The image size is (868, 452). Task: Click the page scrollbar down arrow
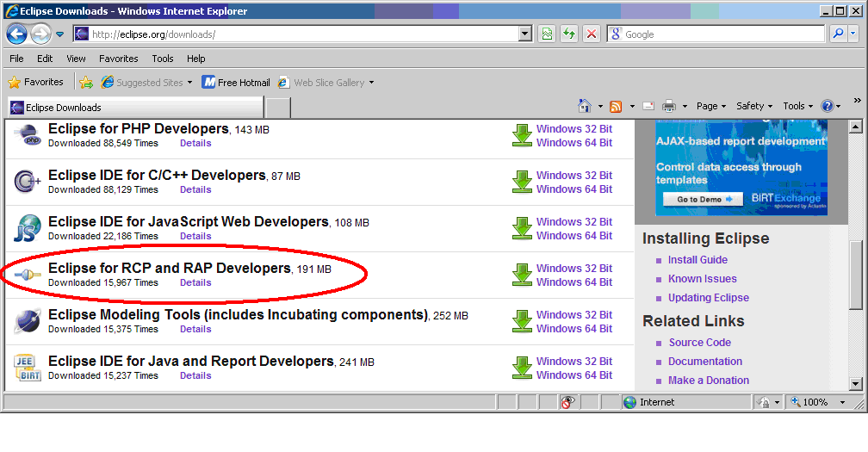coord(855,383)
